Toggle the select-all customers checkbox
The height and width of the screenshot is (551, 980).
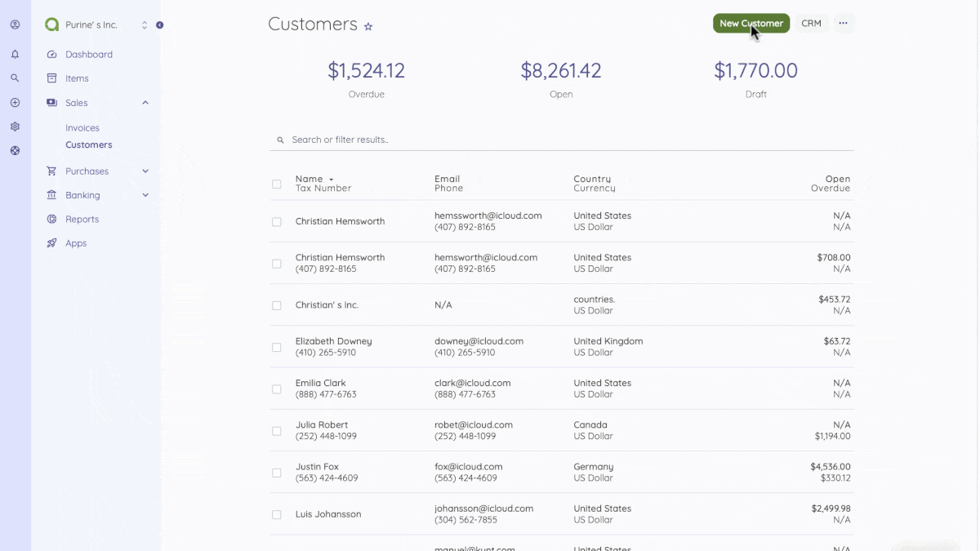click(277, 184)
